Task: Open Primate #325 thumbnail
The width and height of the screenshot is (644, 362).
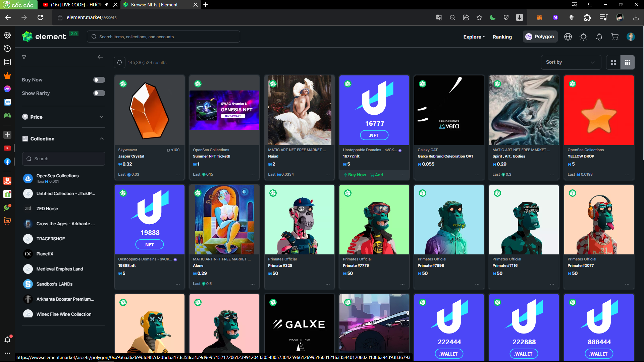Action: click(299, 220)
